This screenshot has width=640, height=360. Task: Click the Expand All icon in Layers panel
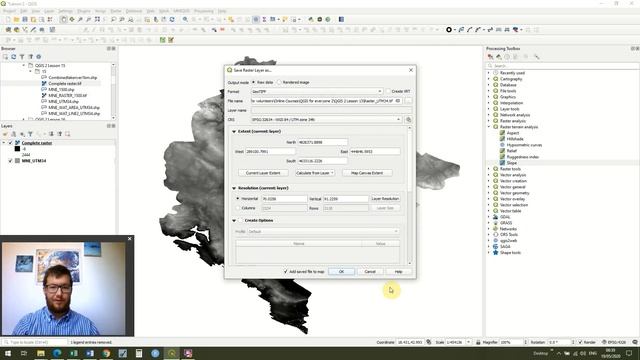point(51,134)
